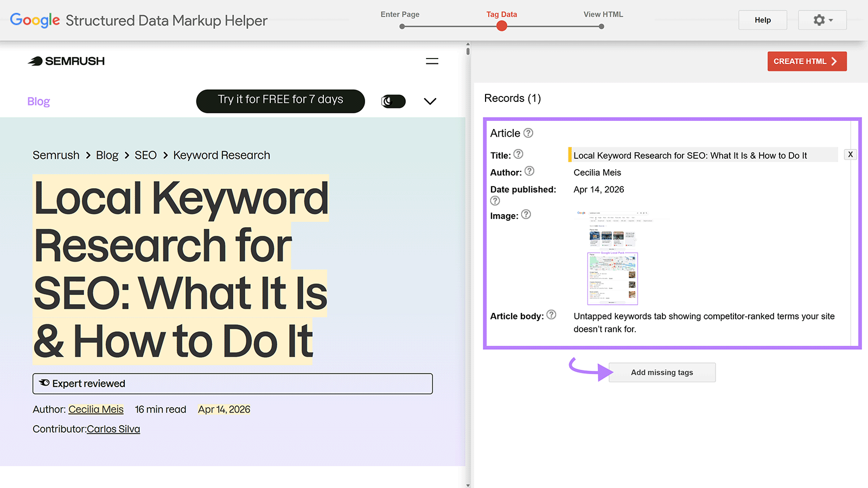Expand the navigation chevron beside the dark toggle
Screen dimensions: 868x488
[x=430, y=101]
